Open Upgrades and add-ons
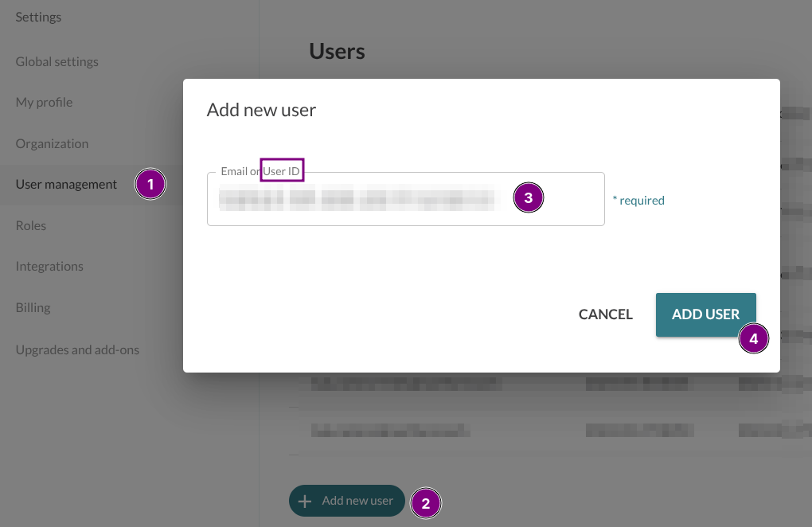Image resolution: width=812 pixels, height=527 pixels. (x=77, y=350)
